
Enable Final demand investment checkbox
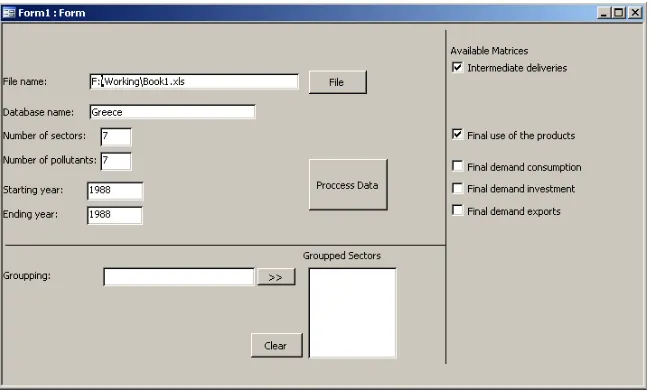click(457, 188)
